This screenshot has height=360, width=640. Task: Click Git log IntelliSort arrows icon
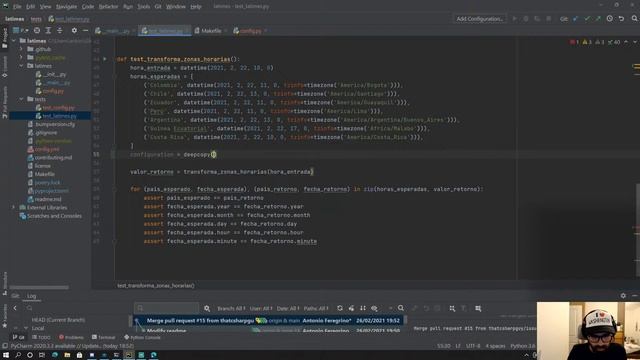362,308
